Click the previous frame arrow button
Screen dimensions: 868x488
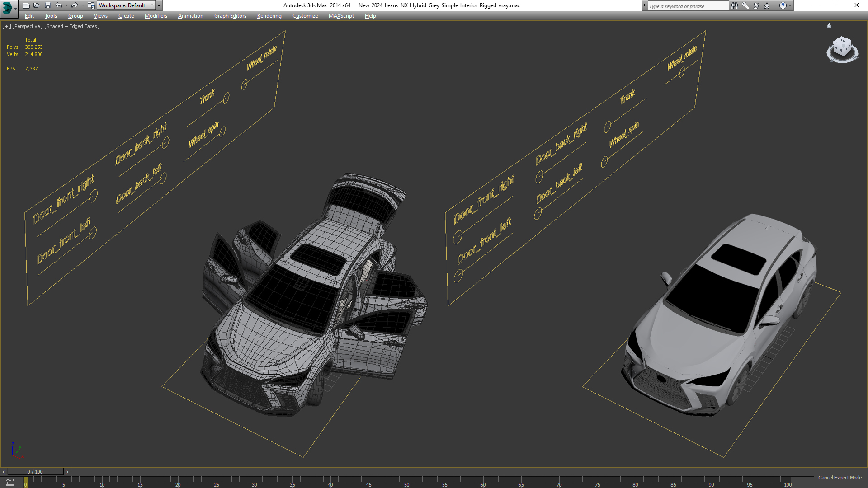click(x=4, y=472)
